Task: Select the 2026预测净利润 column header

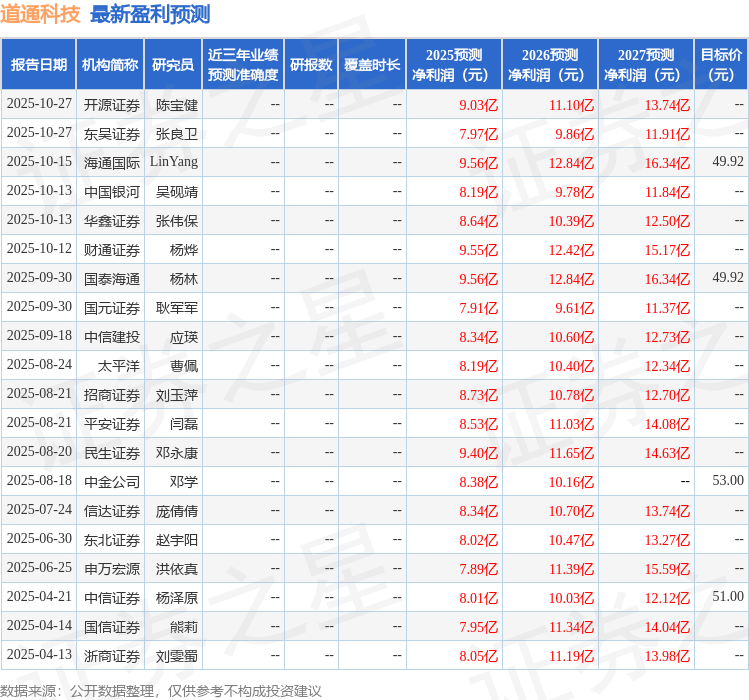Action: (x=550, y=65)
